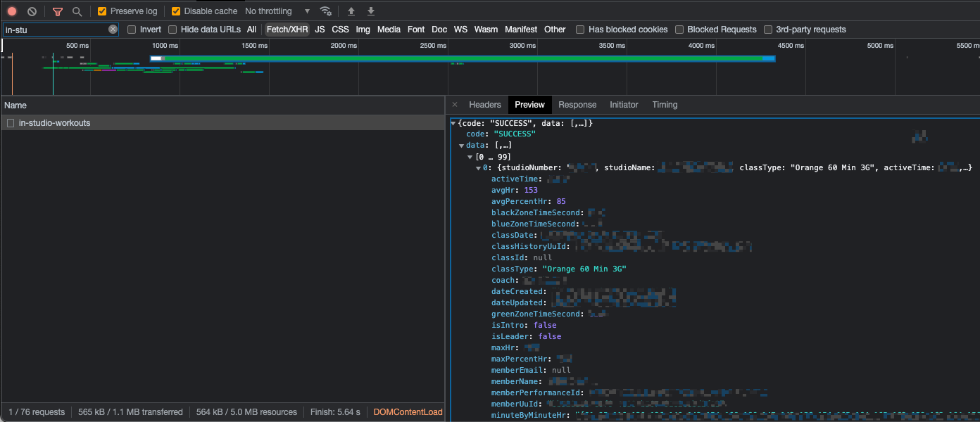Screen dimensions: 980x422
Task: Switch to the Headers tab
Action: coord(485,105)
